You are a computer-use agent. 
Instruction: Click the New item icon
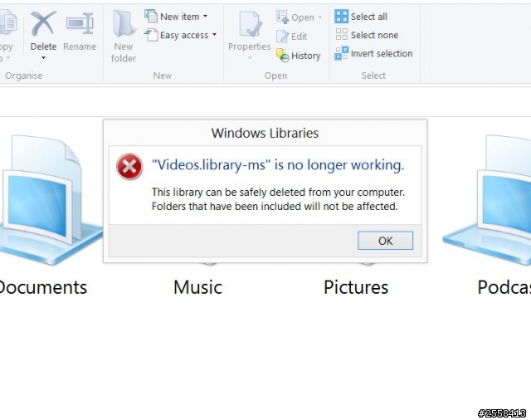tap(151, 17)
